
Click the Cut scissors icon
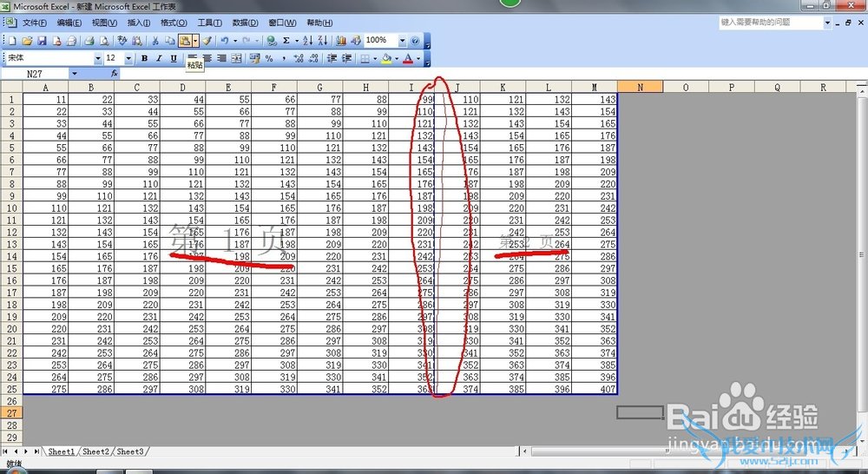point(156,41)
